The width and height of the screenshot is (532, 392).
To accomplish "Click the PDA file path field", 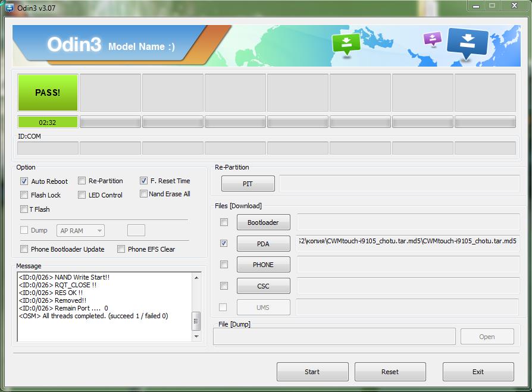I will 408,243.
